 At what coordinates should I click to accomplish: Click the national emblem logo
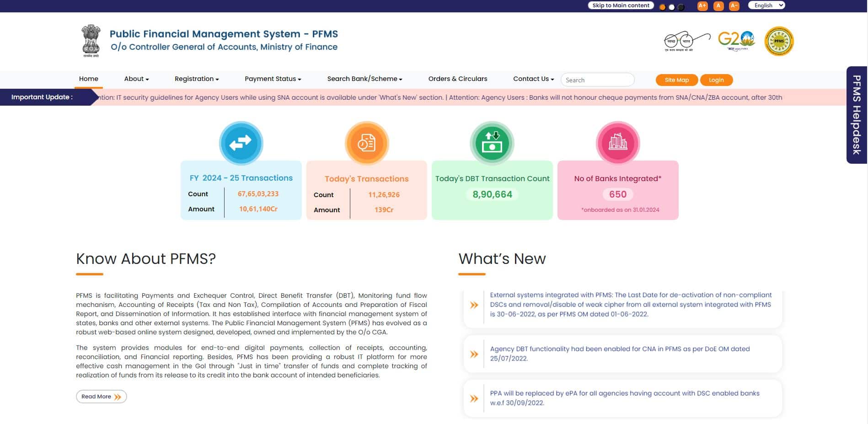click(x=91, y=41)
